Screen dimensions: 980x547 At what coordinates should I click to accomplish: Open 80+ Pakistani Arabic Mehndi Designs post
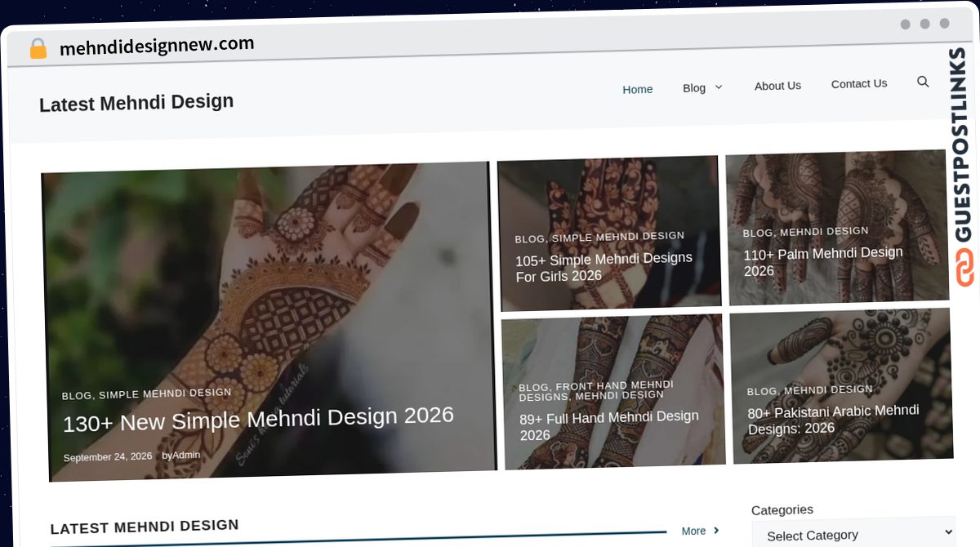833,419
